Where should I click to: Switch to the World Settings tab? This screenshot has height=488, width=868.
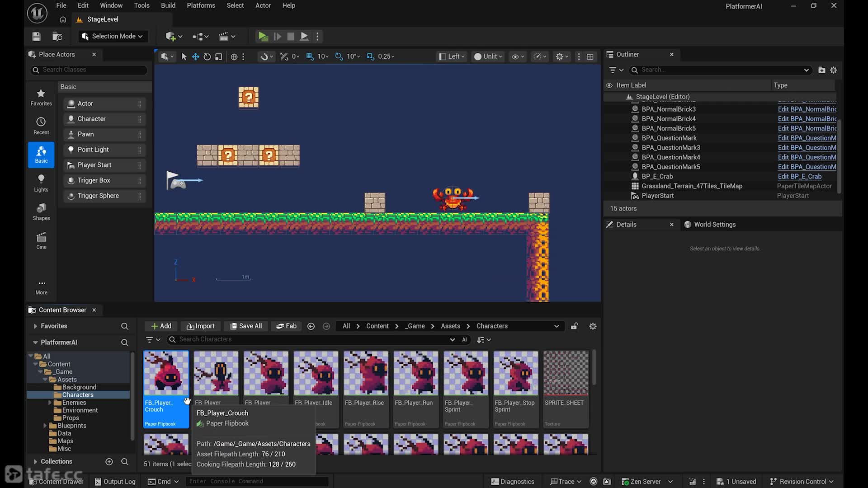[710, 225]
